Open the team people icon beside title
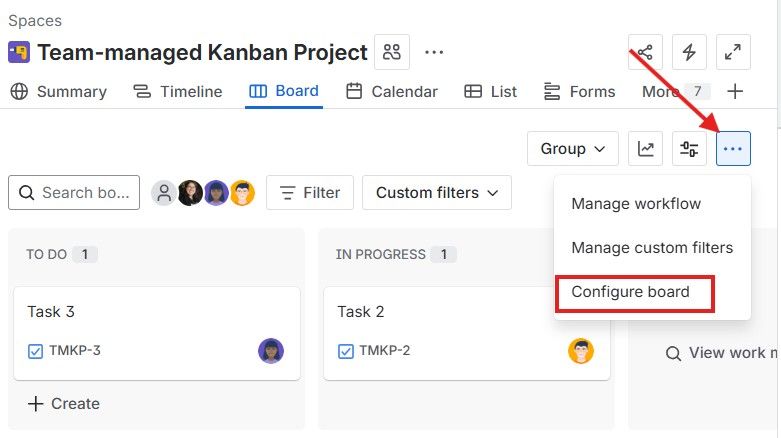Viewport: 781px width, 438px height. click(x=391, y=53)
